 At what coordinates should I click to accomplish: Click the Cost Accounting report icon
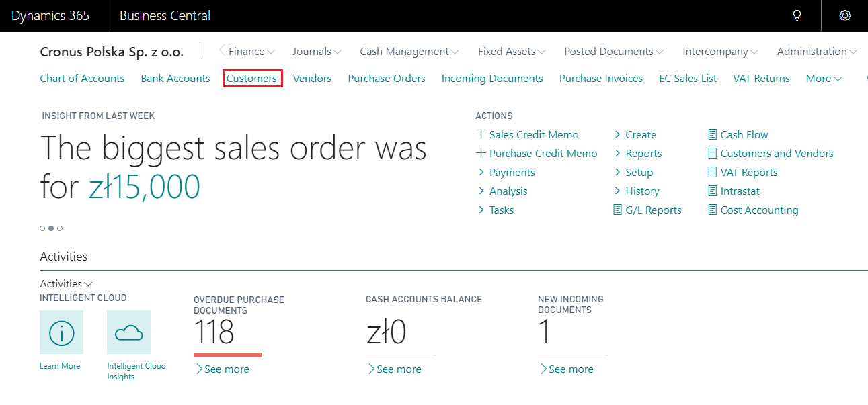pyautogui.click(x=713, y=210)
